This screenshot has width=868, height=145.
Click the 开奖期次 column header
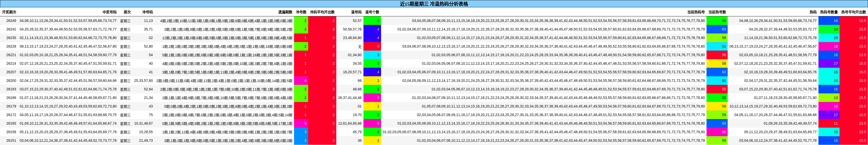tap(9, 12)
